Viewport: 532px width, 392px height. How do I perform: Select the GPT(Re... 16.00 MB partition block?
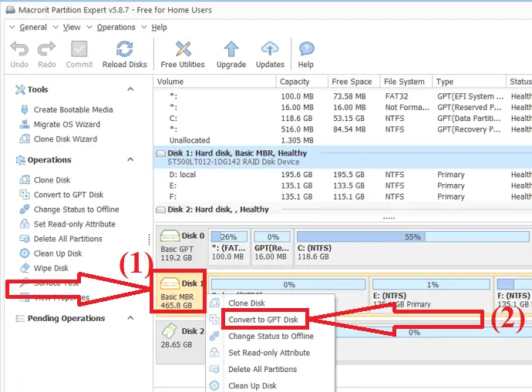click(x=272, y=246)
